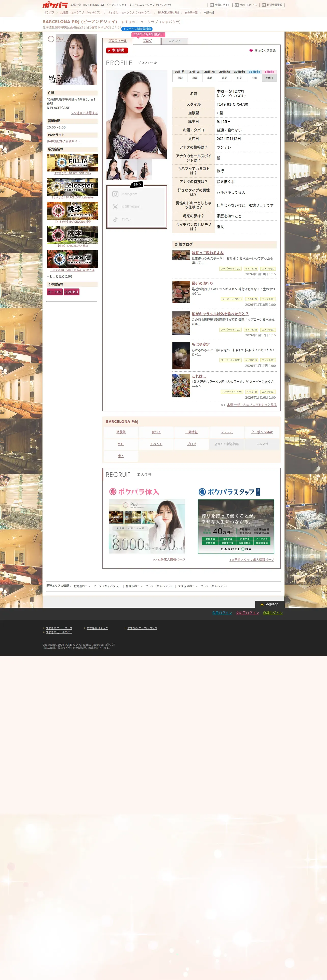The image size is (327, 980).
Task: Click スーパーイイネ(2) on 味覚って変わるよね
Action: (231, 269)
